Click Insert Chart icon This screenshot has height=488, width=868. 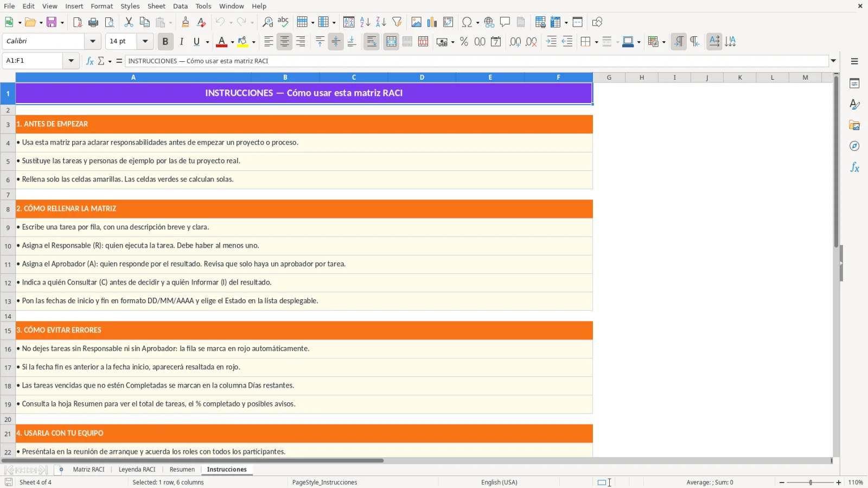(432, 22)
